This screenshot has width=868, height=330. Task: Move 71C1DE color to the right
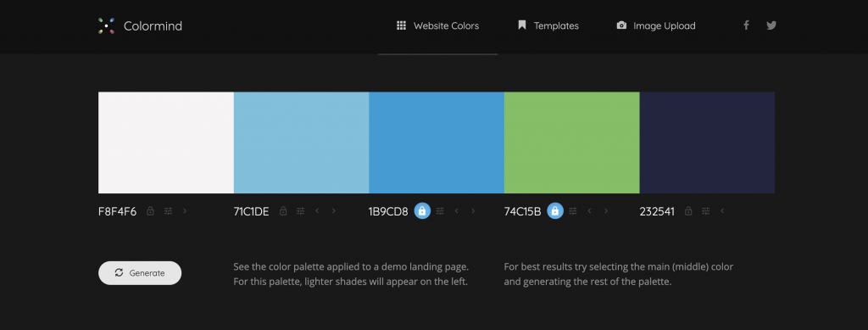(334, 211)
